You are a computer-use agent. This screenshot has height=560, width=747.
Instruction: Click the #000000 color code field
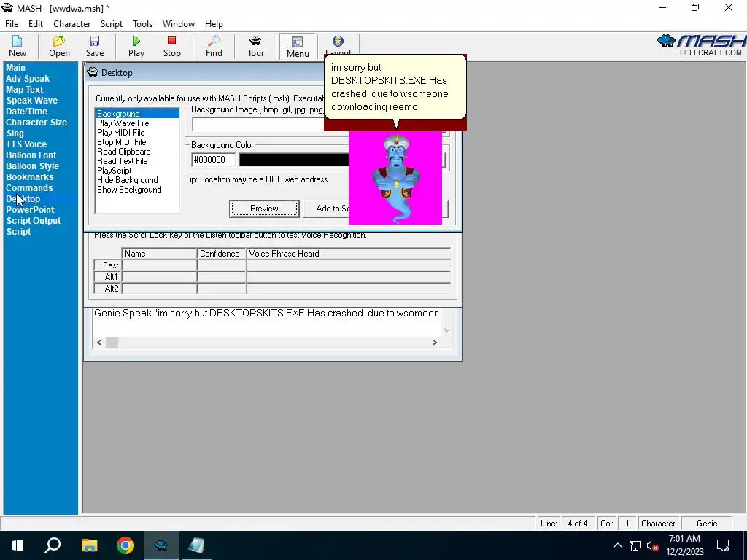click(213, 160)
